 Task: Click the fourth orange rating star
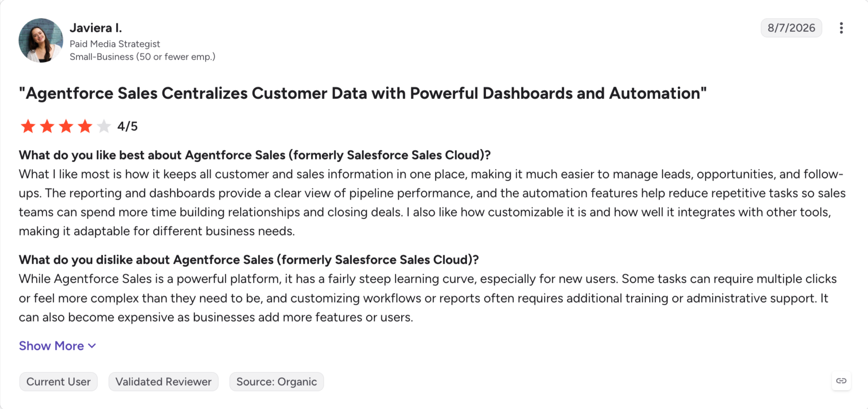click(x=85, y=126)
